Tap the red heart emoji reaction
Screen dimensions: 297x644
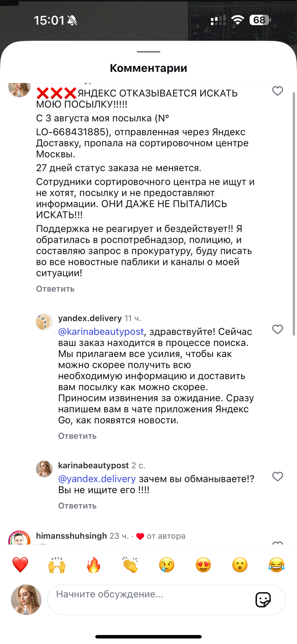20,565
